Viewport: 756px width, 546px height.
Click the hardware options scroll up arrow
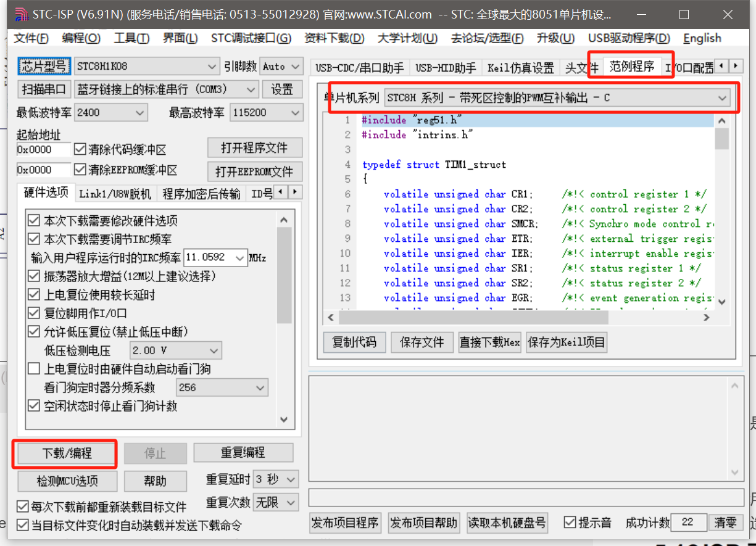tap(284, 220)
